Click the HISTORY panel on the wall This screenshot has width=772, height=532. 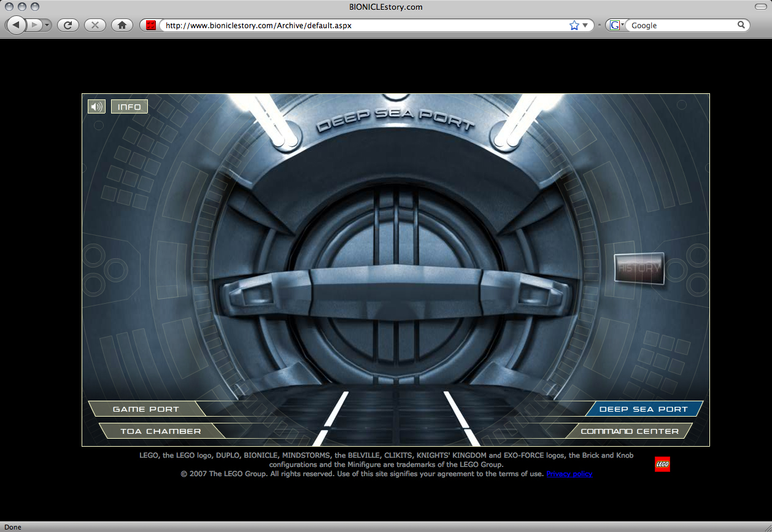639,269
